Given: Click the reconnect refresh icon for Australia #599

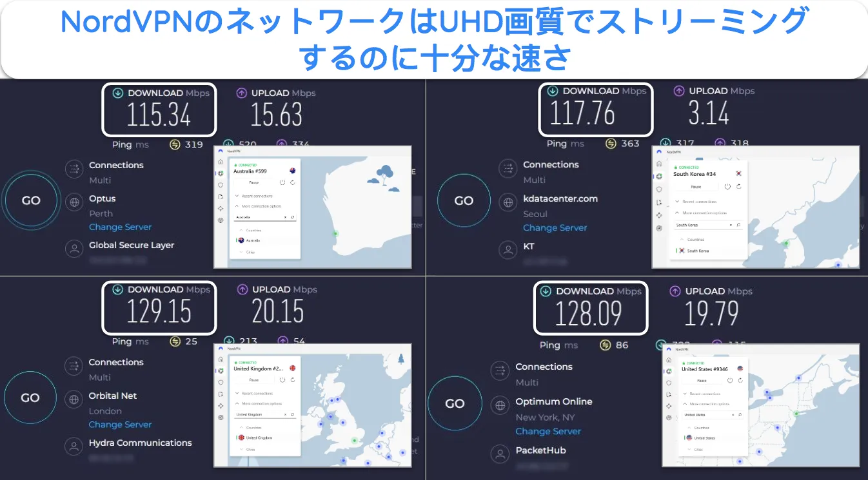Looking at the screenshot, I should pyautogui.click(x=293, y=182).
